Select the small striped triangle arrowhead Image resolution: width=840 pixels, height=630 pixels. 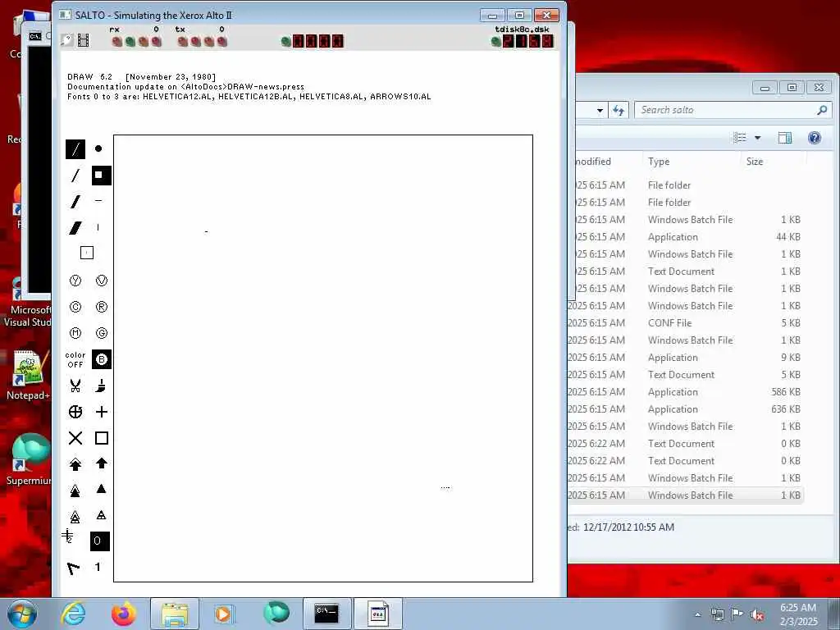click(101, 515)
